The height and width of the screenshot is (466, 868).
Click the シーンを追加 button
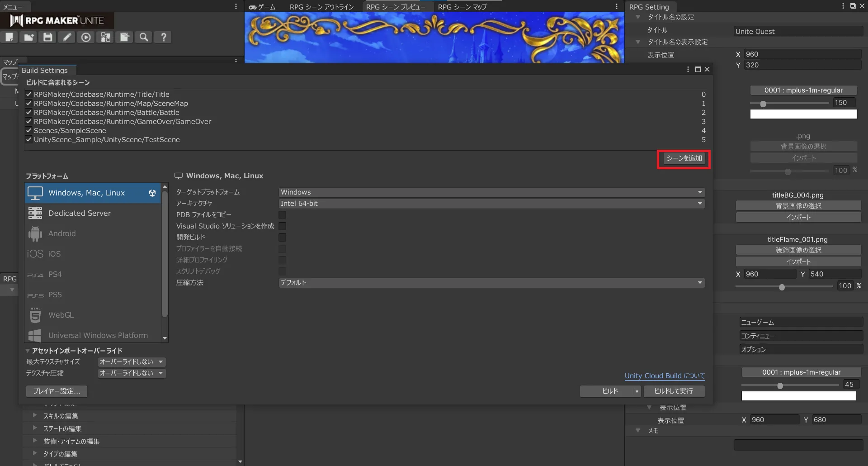(684, 158)
